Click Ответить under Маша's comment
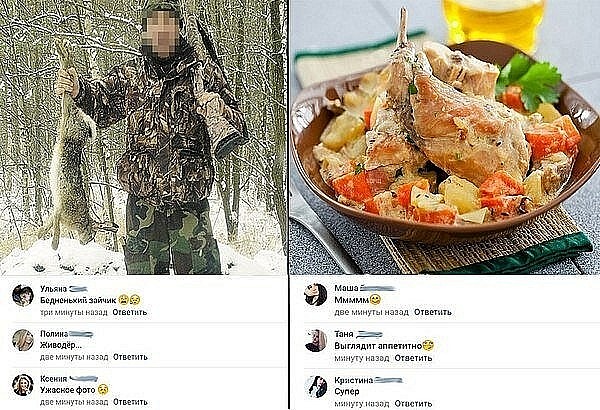 (x=433, y=312)
